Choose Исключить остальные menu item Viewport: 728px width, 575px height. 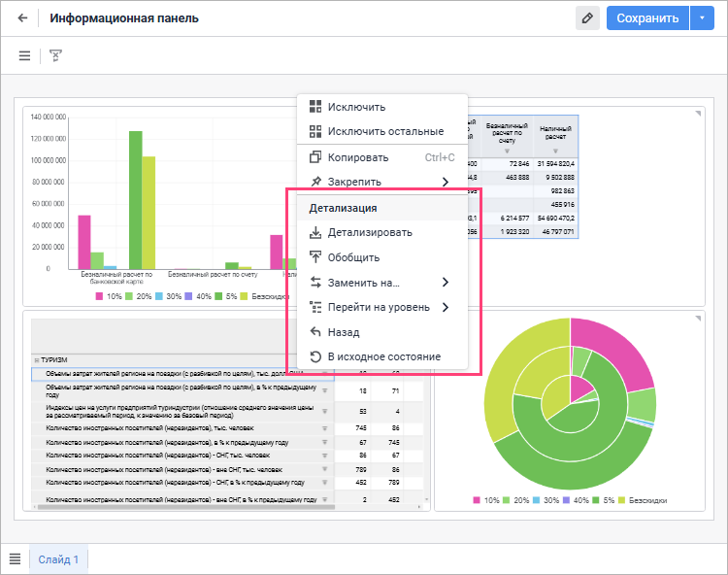coord(384,131)
